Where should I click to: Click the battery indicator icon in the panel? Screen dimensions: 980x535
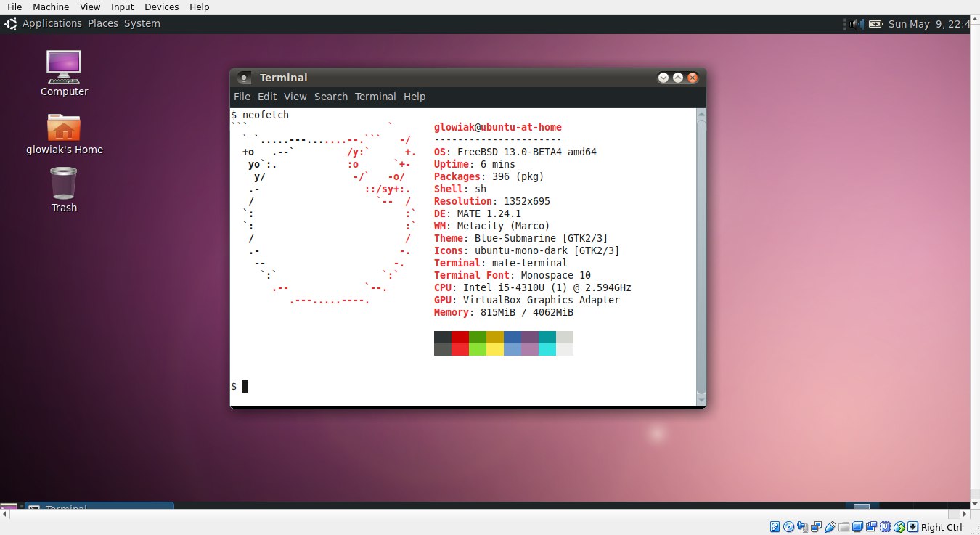[x=876, y=23]
